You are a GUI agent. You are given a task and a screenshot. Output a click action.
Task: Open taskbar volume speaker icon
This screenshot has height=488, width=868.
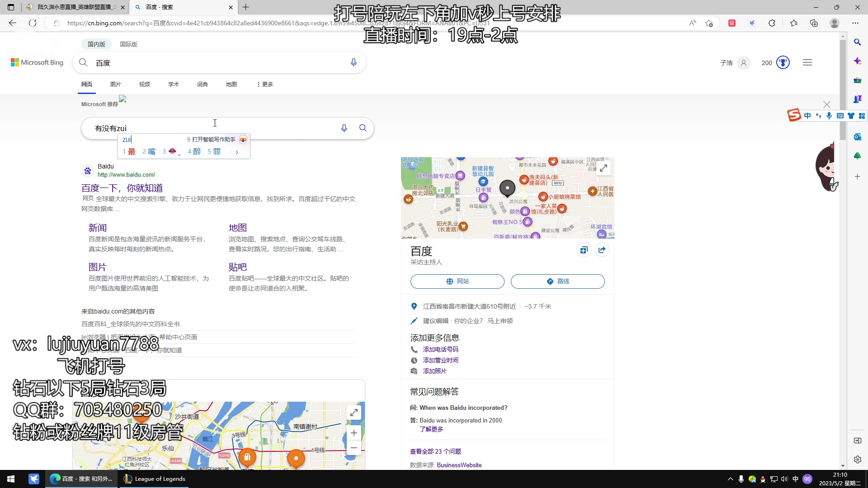(784, 479)
